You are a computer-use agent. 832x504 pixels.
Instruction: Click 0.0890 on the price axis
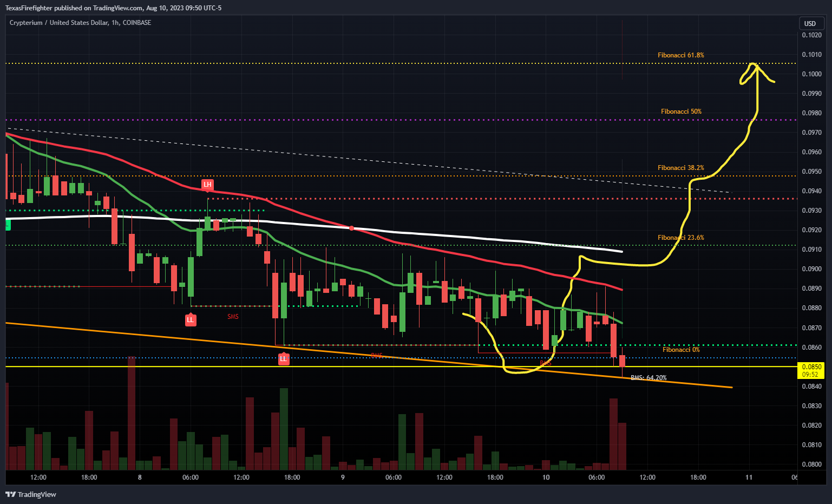tap(811, 289)
